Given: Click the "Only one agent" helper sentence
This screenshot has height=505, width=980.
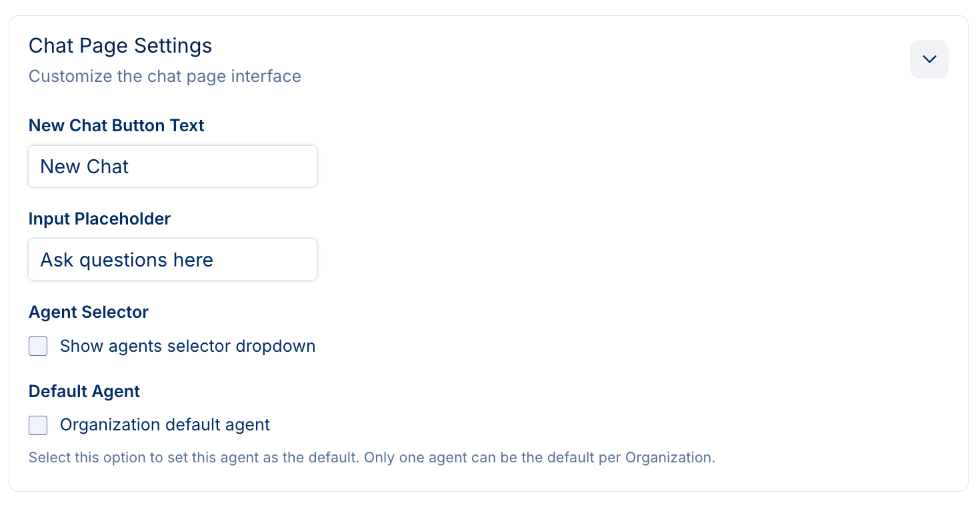Looking at the screenshot, I should 540,458.
